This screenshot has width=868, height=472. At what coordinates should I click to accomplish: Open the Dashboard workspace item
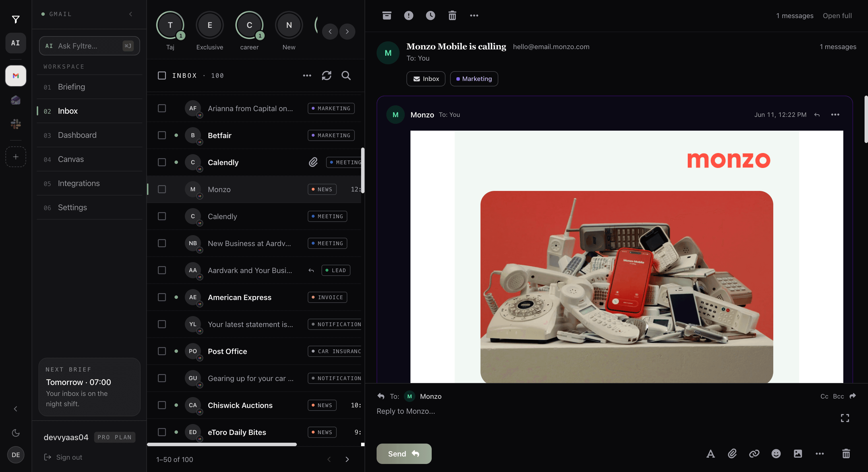(89, 135)
